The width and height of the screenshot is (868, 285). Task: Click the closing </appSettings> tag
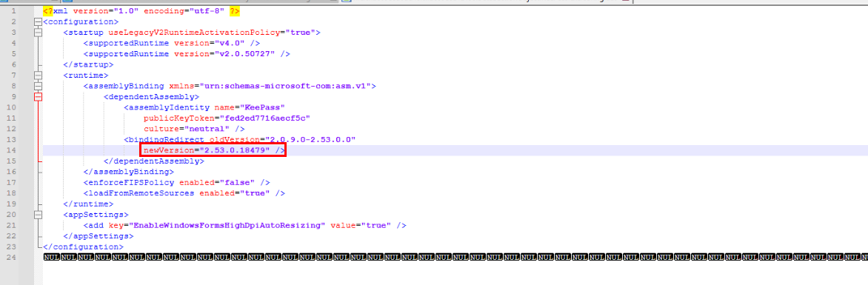coord(99,236)
